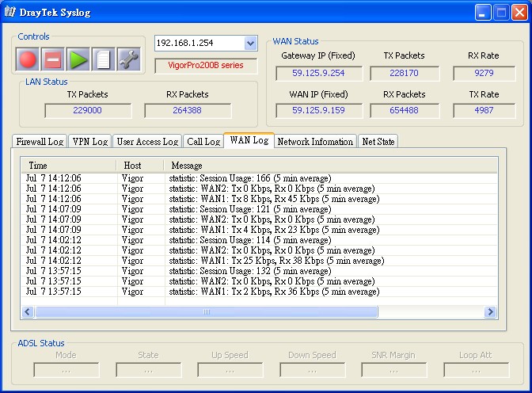
Task: Open the router IP address dropdown
Action: (x=250, y=43)
